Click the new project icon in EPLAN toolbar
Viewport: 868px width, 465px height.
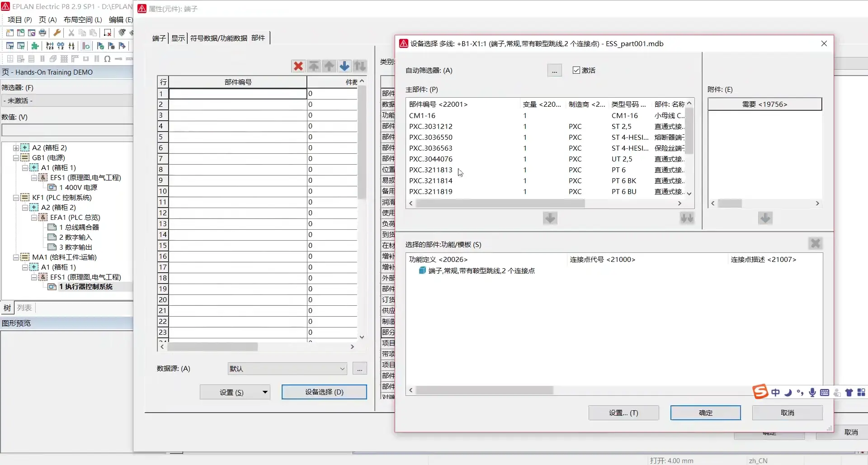(9, 33)
